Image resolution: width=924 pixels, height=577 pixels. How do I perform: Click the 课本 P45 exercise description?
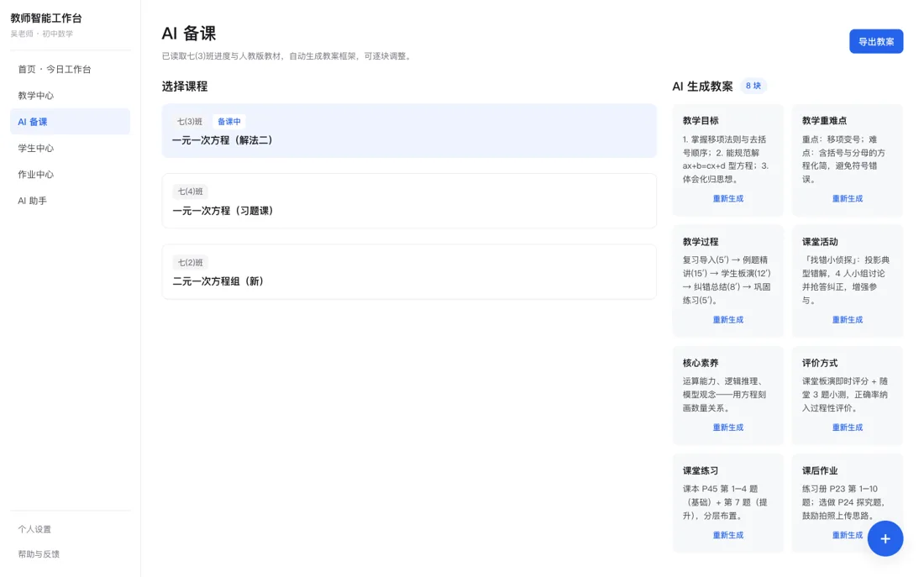[x=726, y=502]
